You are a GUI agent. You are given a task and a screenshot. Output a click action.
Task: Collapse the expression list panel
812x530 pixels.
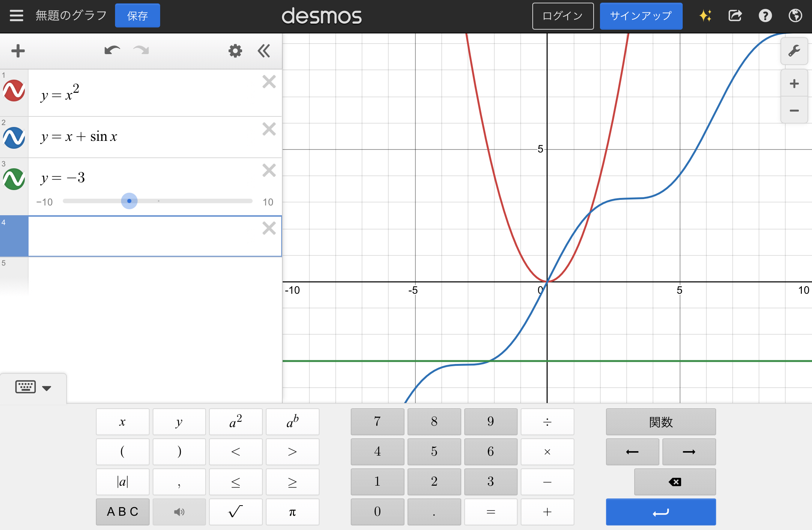(x=264, y=51)
